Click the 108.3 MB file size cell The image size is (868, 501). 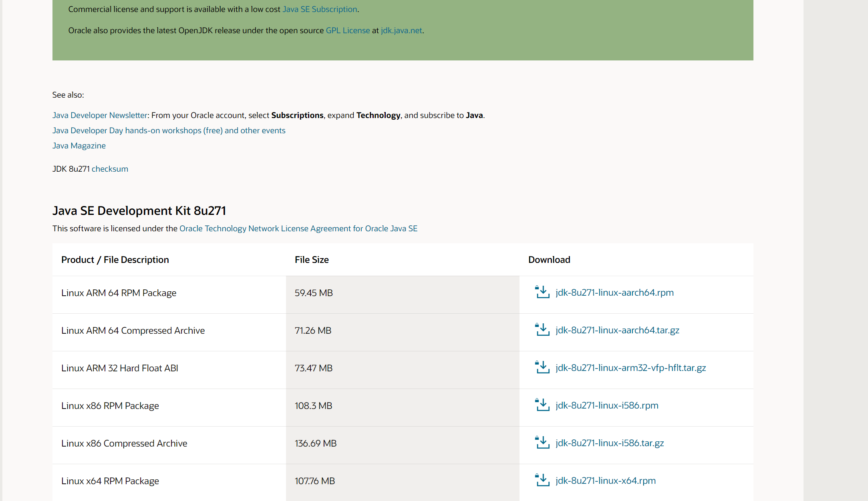coord(403,407)
